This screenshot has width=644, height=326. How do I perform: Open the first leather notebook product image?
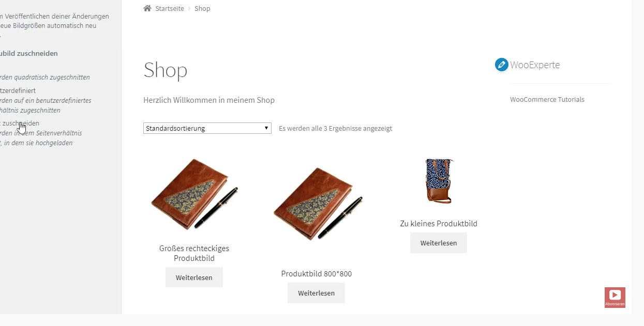pyautogui.click(x=194, y=194)
